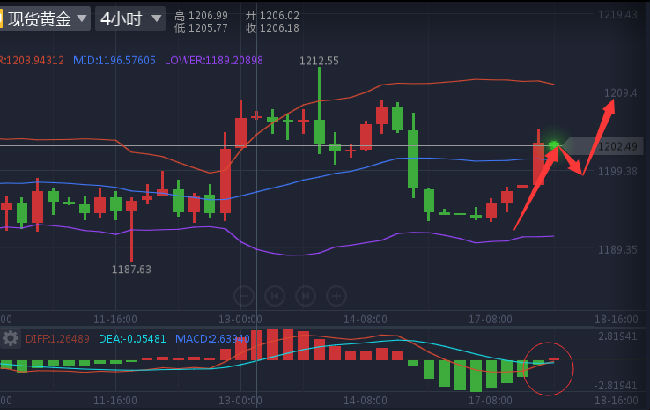Viewport: 650px width, 410px height.
Task: Click the current price tag 1202.49
Action: point(617,147)
